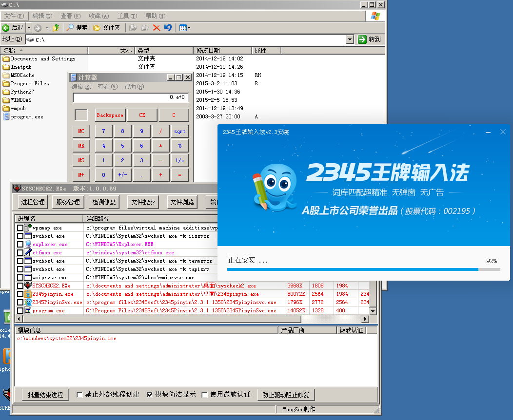Select the Documents and Settings folder icon
This screenshot has width=513, height=420.
[x=6, y=59]
